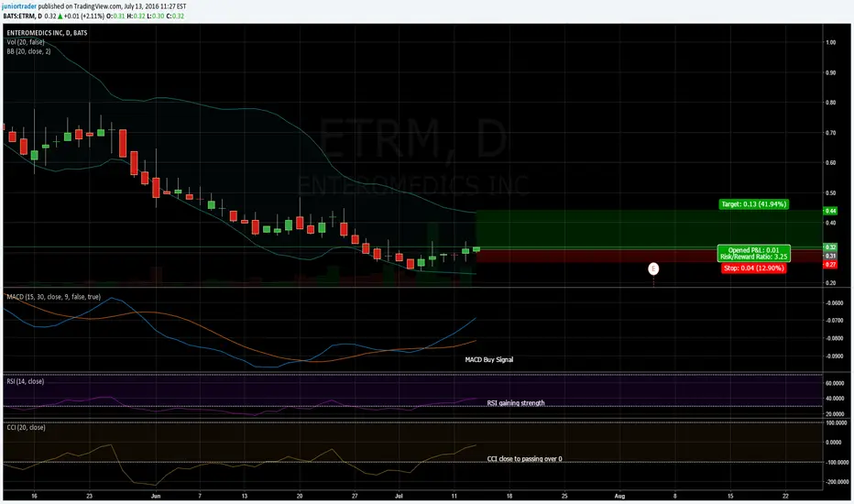Click the 0.50 price axis label
Screen dimensions: 854x504
830,192
